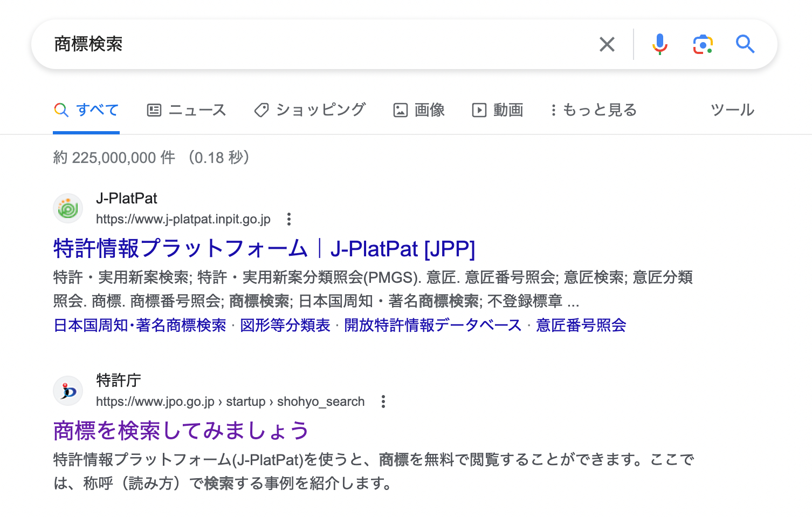812x517 pixels.
Task: Click the 動画 video search icon
Action: (479, 110)
